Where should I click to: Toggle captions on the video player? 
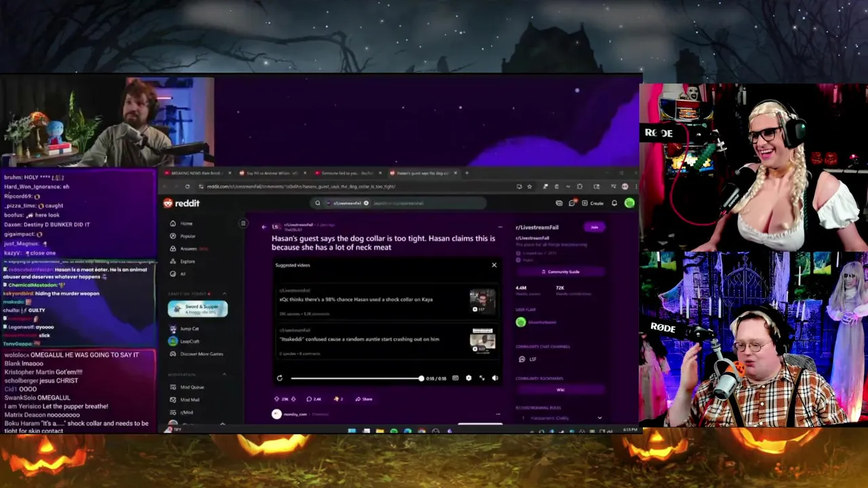tap(455, 378)
